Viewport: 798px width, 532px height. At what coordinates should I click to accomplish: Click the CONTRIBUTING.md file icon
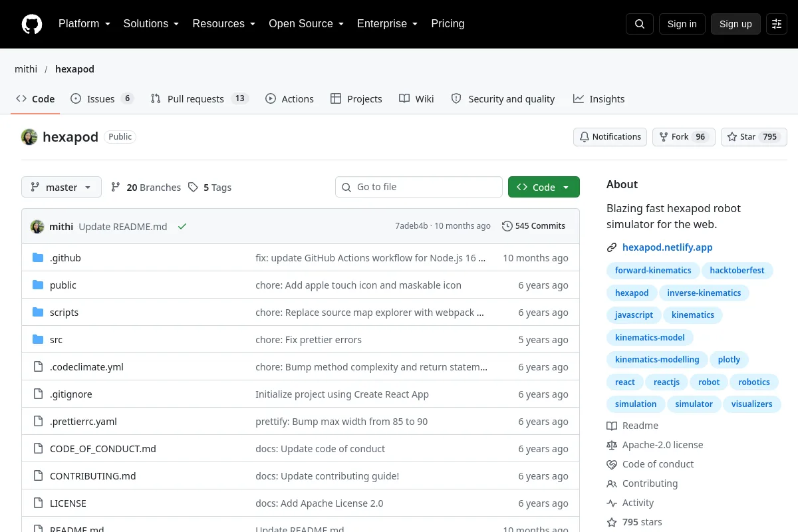click(38, 476)
